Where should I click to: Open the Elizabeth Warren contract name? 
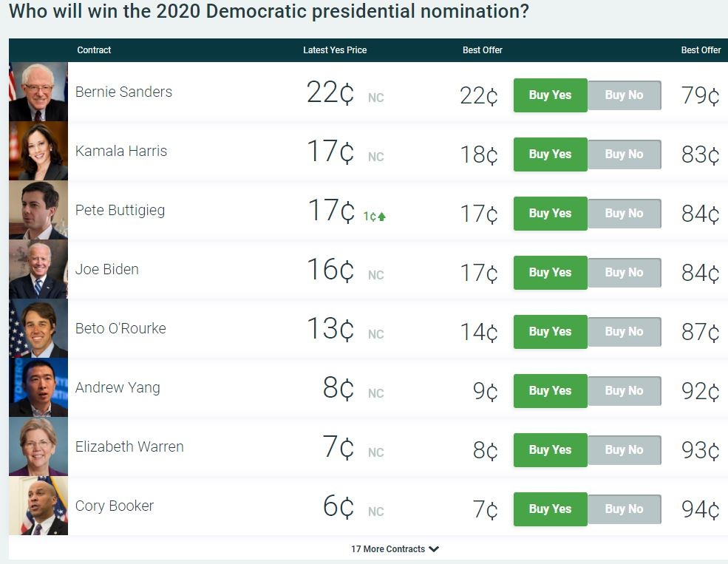coord(129,446)
